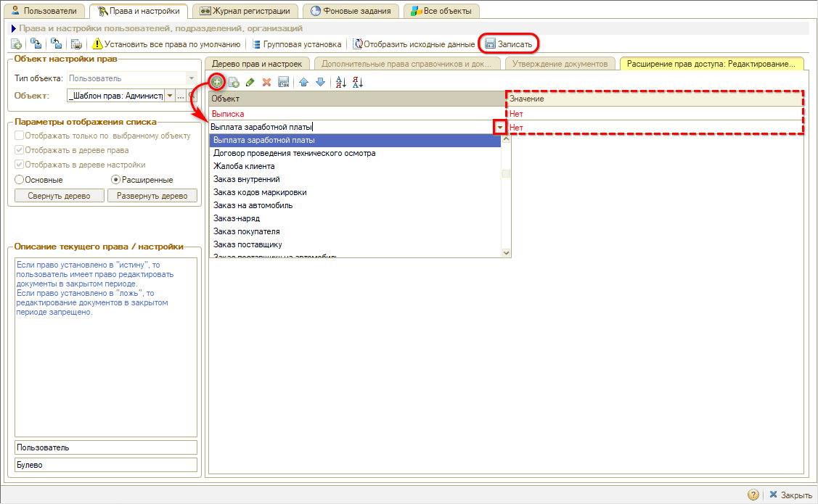Screen dimensions: 818x504
Task: Click the green add row icon
Action: (x=216, y=82)
